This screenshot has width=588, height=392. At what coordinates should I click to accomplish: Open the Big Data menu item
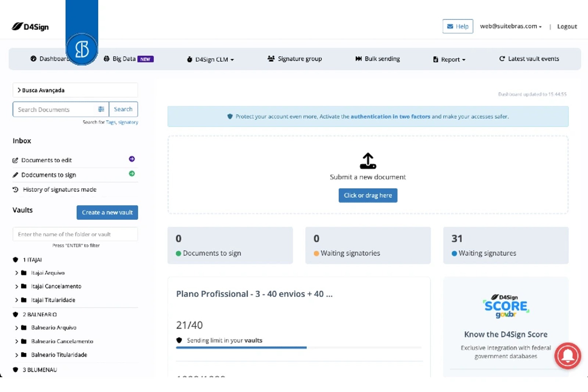(129, 59)
